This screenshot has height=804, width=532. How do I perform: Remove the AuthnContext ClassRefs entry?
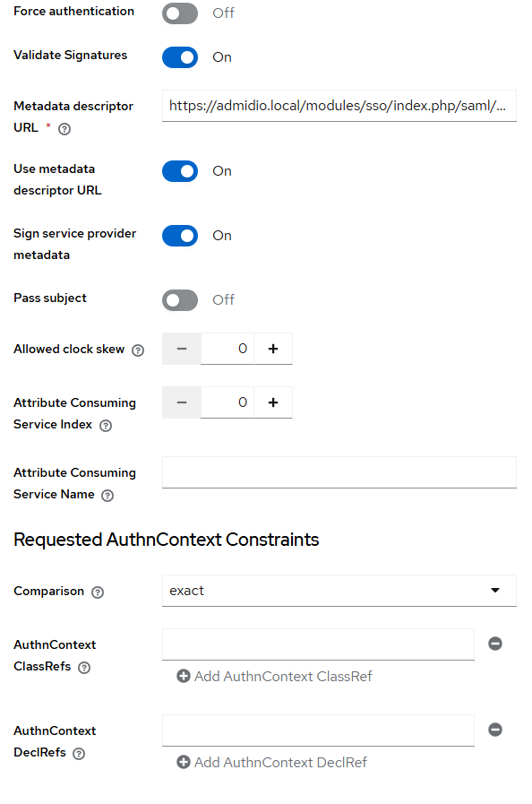pos(495,644)
